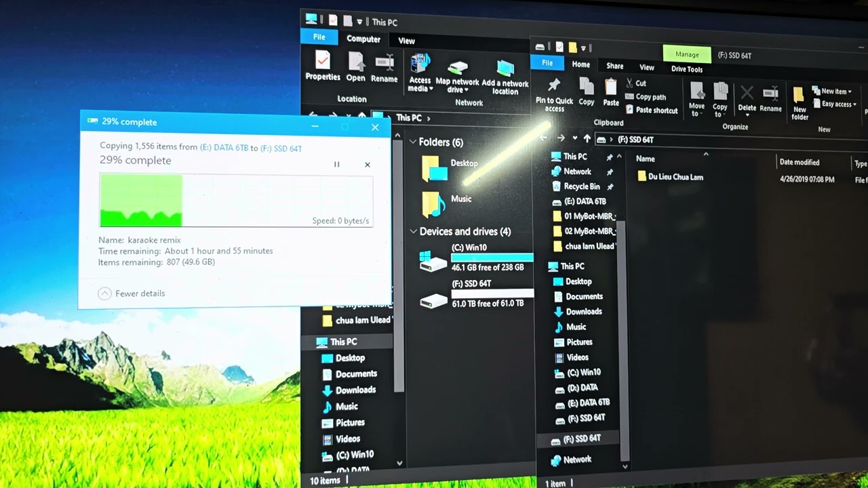
Task: Open the (E:) DATA 6TB source link
Action: (x=223, y=148)
